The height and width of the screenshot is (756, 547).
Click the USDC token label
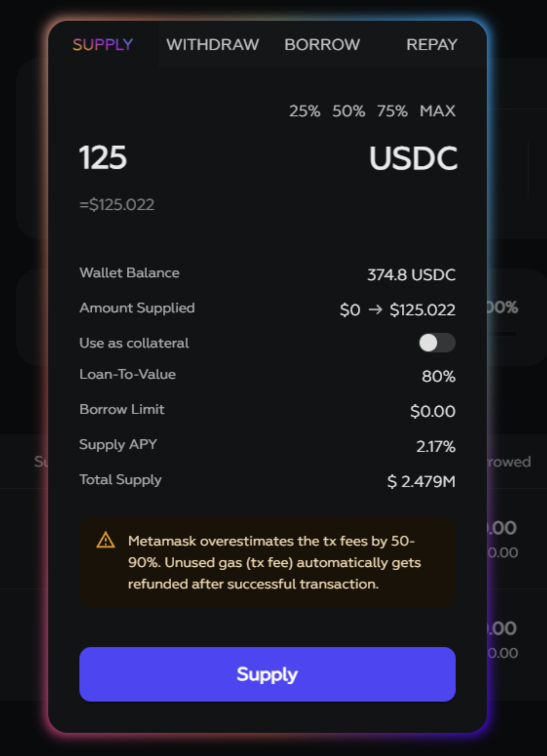click(413, 158)
